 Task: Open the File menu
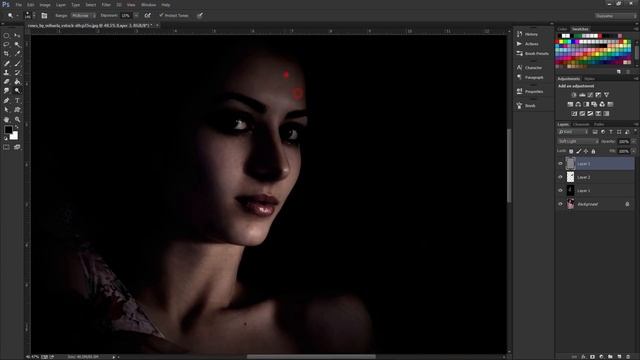tap(19, 5)
